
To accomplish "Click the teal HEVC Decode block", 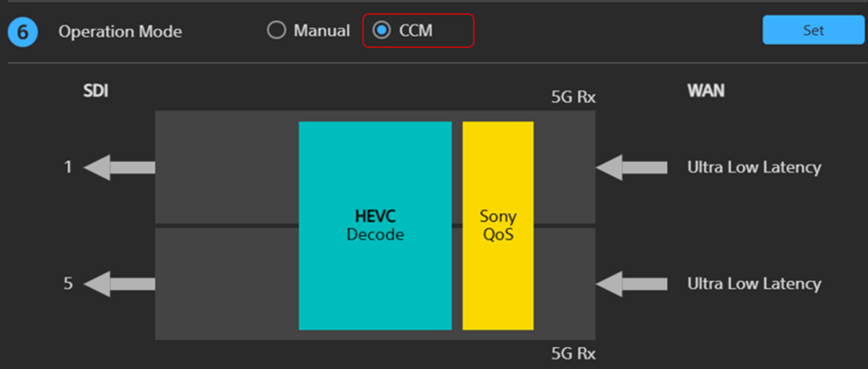I will click(375, 225).
